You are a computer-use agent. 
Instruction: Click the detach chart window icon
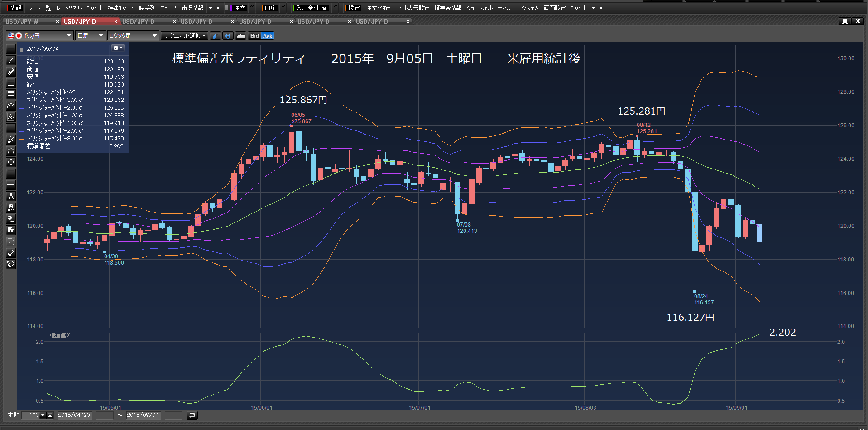point(845,21)
